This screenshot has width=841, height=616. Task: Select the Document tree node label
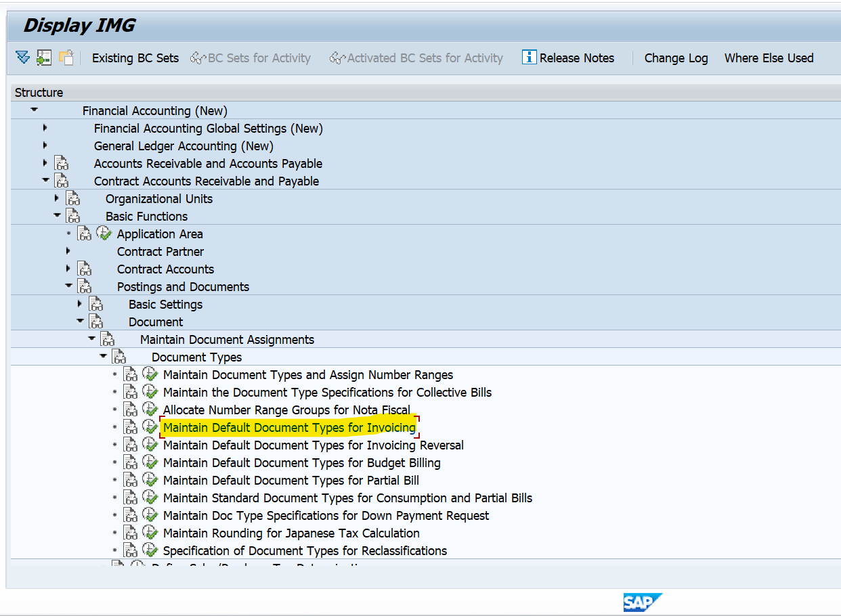(156, 322)
